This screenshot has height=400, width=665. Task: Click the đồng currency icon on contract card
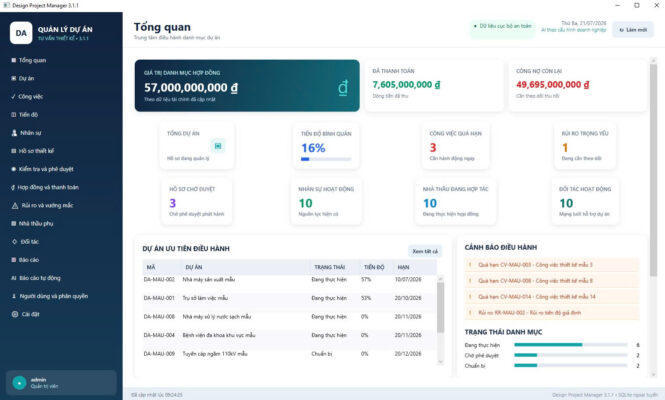[343, 88]
